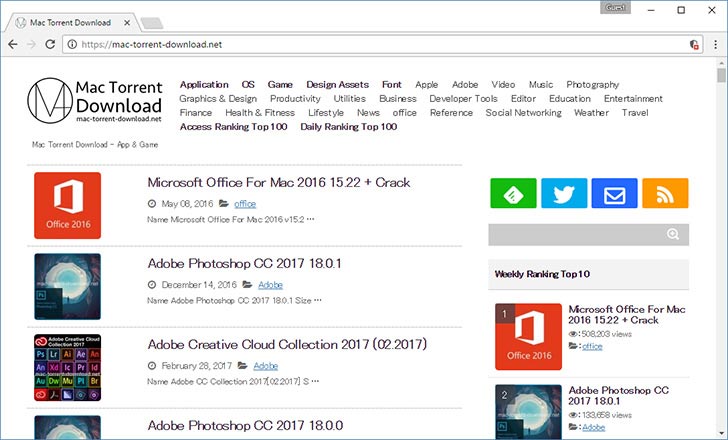Click the orange RSS feed button
The width and height of the screenshot is (728, 440).
[665, 193]
